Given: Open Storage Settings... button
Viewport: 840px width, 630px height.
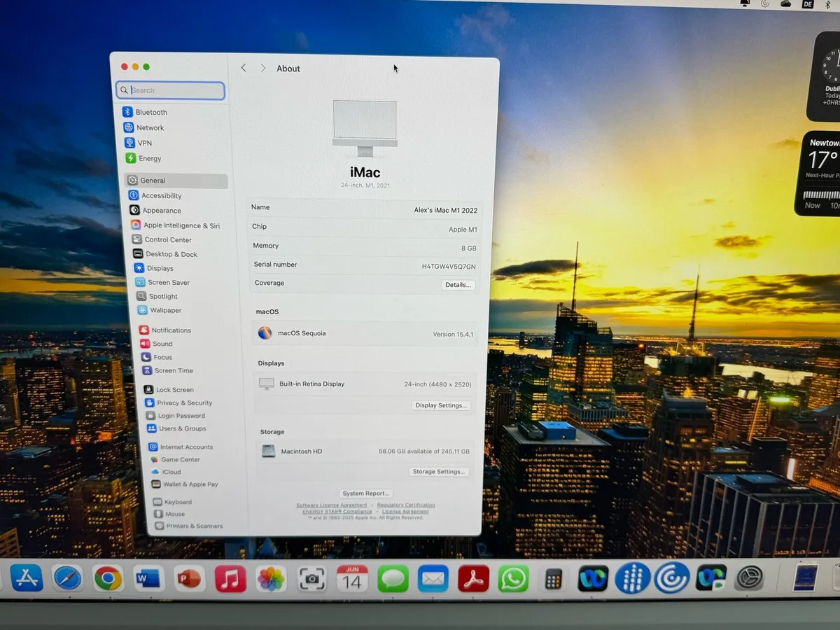Looking at the screenshot, I should pos(439,472).
